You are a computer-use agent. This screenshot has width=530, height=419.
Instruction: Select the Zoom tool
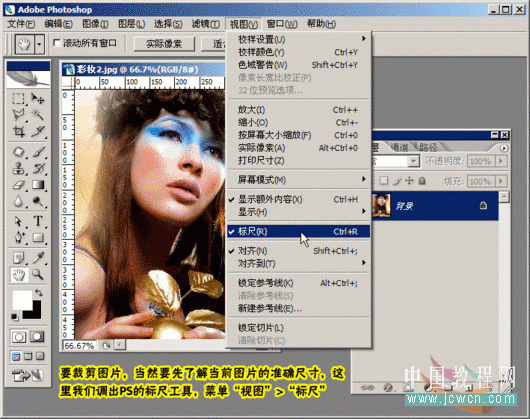coord(37,275)
